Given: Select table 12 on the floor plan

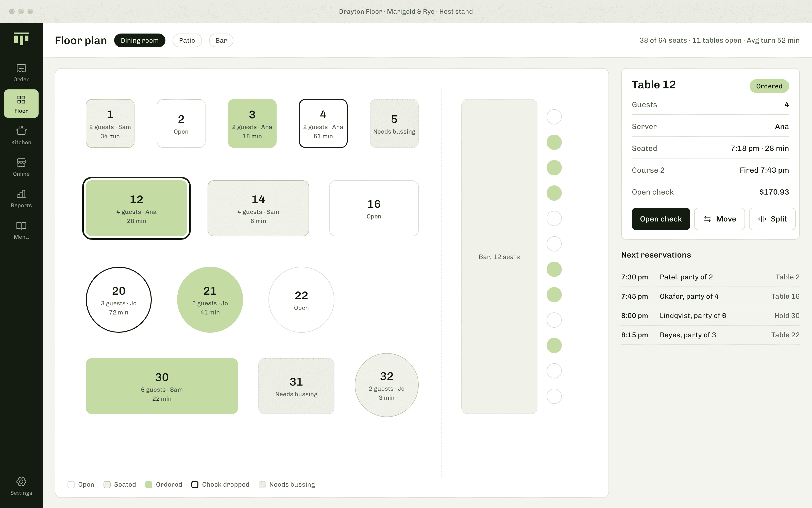Looking at the screenshot, I should [137, 208].
